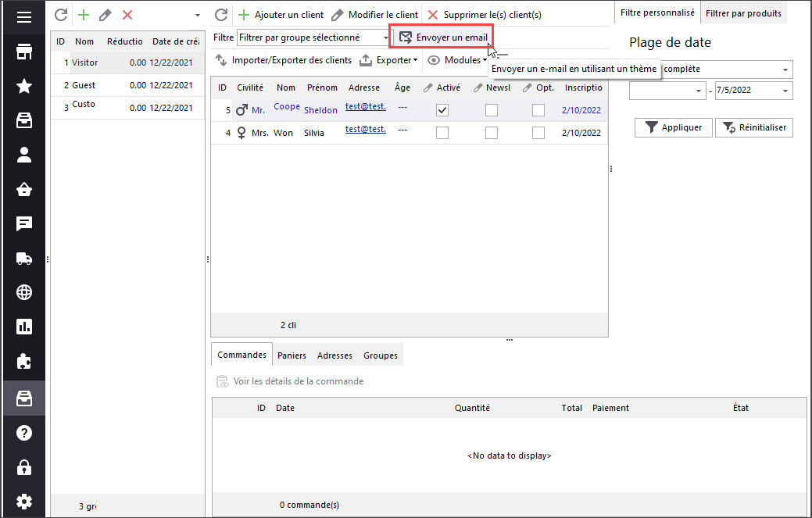Toggle Newsletter checkbox for Won Silvia
The image size is (812, 518).
point(492,133)
